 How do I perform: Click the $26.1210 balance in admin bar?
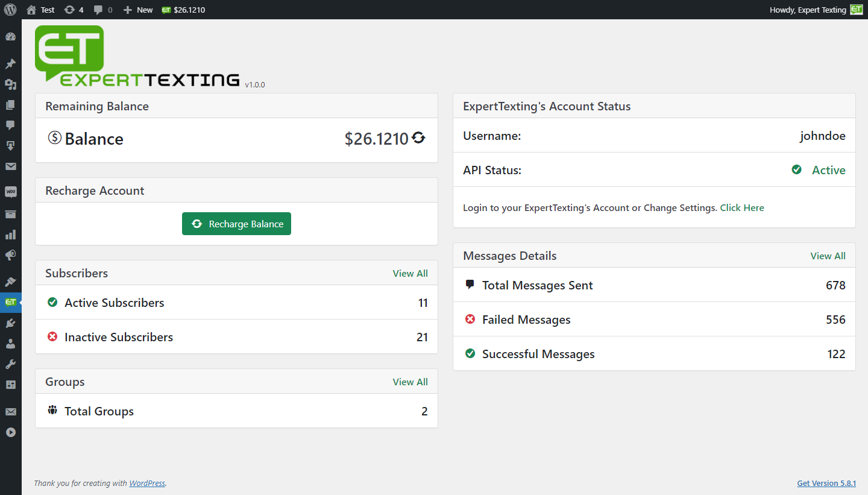point(183,10)
